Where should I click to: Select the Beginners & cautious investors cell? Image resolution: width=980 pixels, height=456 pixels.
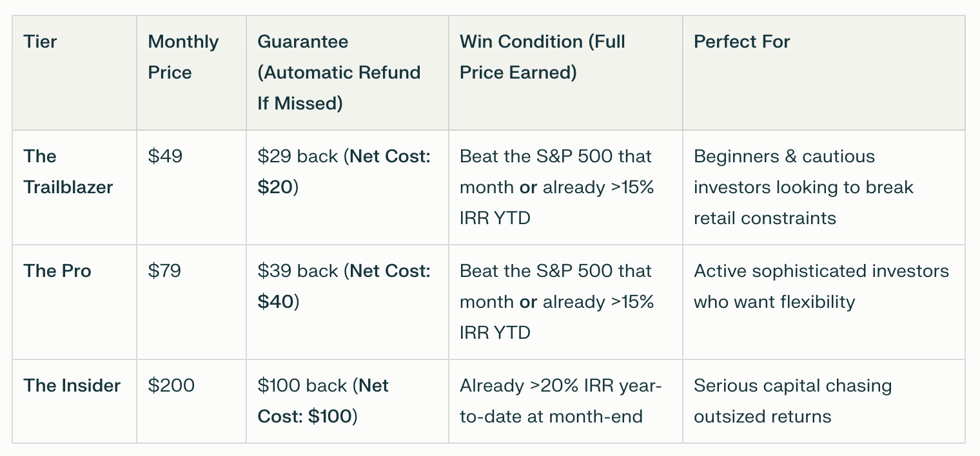tap(803, 187)
